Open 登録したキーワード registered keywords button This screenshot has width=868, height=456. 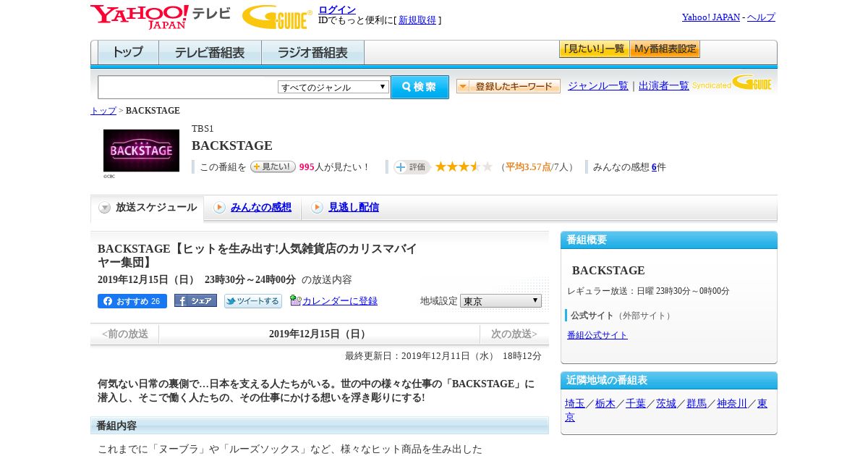(x=509, y=86)
